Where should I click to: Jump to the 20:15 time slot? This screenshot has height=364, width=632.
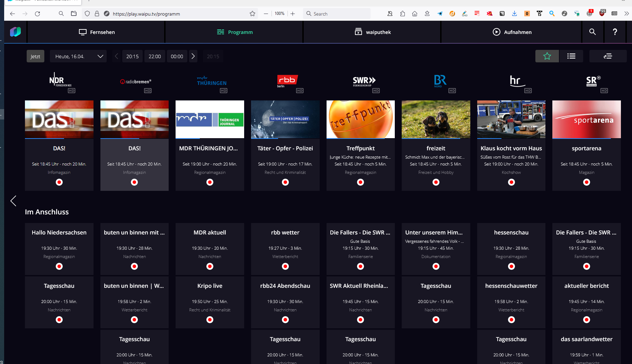point(132,56)
